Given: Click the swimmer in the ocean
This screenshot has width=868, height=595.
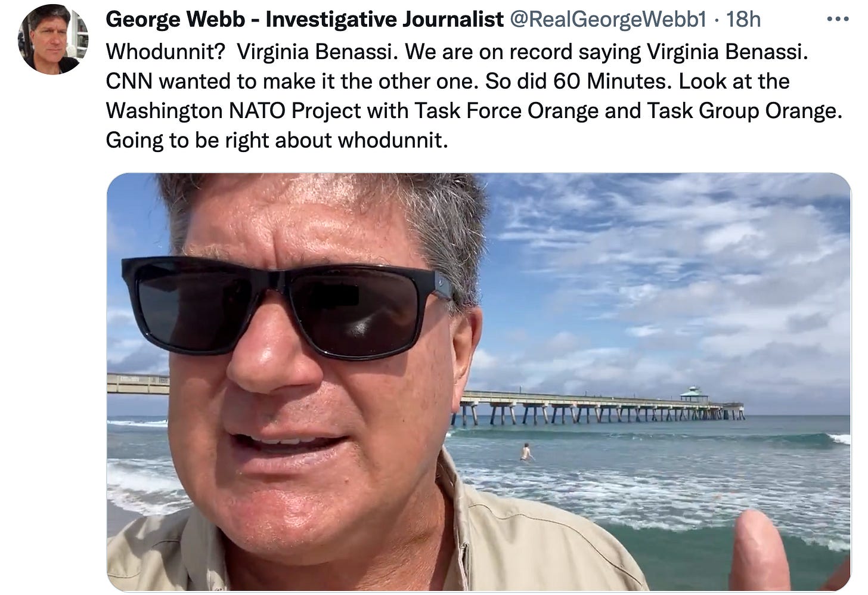Looking at the screenshot, I should [526, 452].
